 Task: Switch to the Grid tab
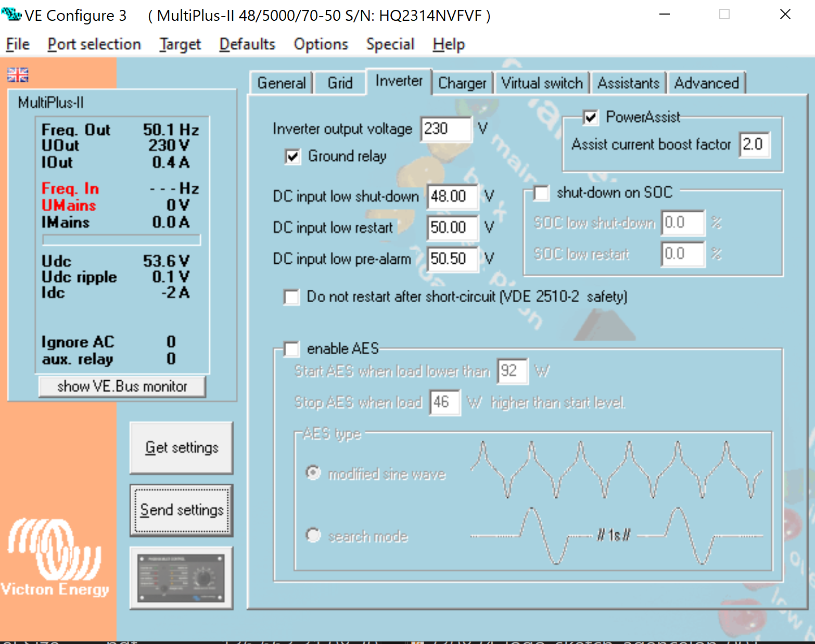pyautogui.click(x=340, y=83)
